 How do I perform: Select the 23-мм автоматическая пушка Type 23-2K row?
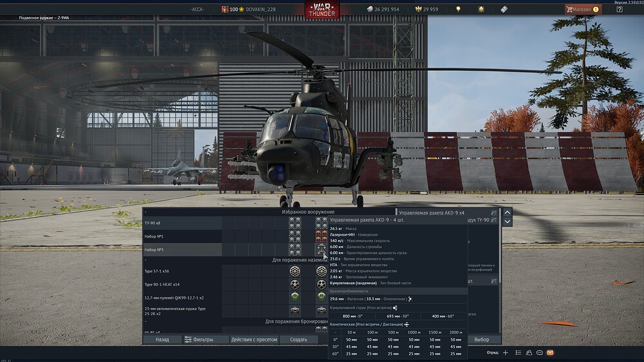click(x=182, y=310)
